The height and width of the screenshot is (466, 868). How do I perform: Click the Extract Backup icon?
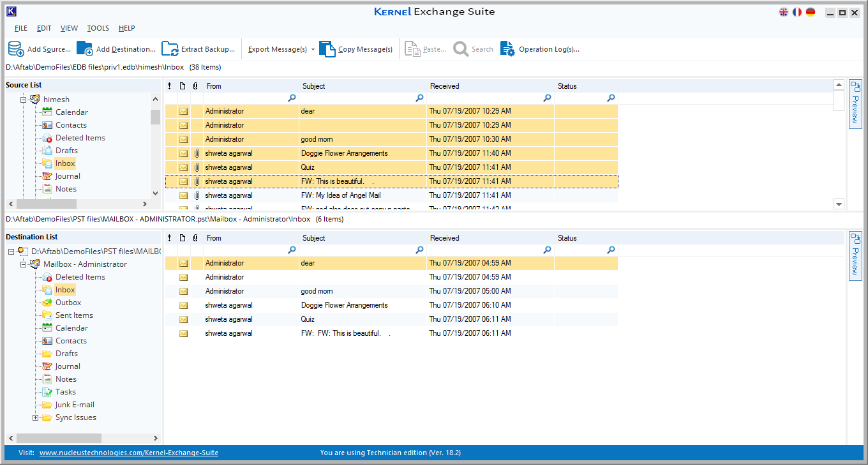pos(170,49)
